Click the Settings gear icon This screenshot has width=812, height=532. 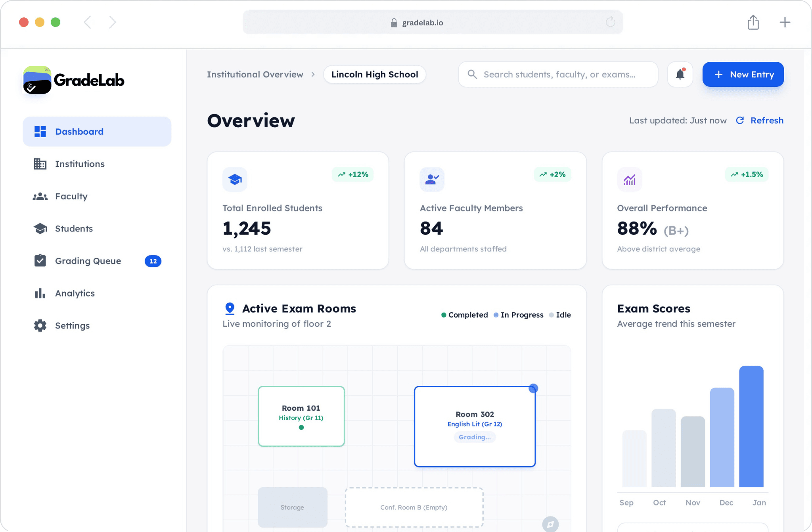40,325
